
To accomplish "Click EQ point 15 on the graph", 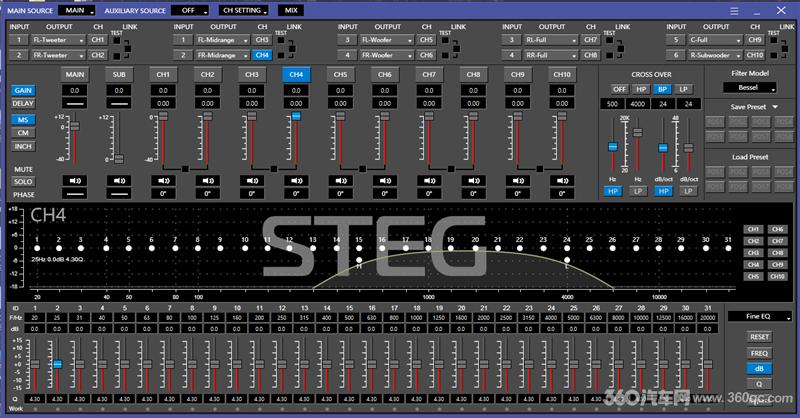I will point(359,249).
